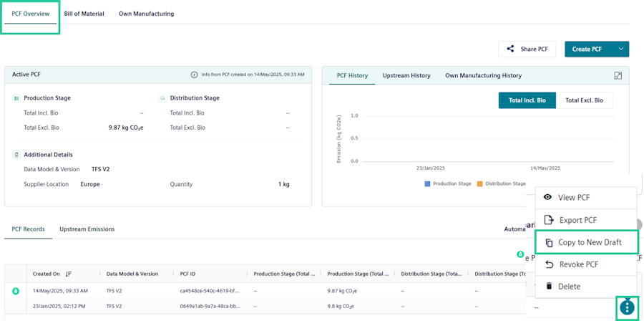
Task: Click the info icon beside the PCF created date
Action: 194,75
